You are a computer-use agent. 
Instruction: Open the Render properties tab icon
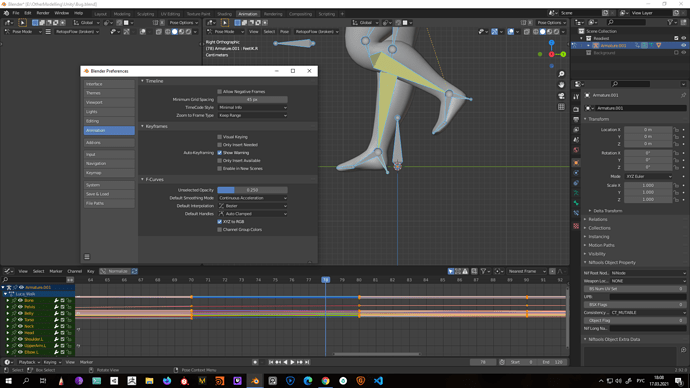click(x=576, y=109)
